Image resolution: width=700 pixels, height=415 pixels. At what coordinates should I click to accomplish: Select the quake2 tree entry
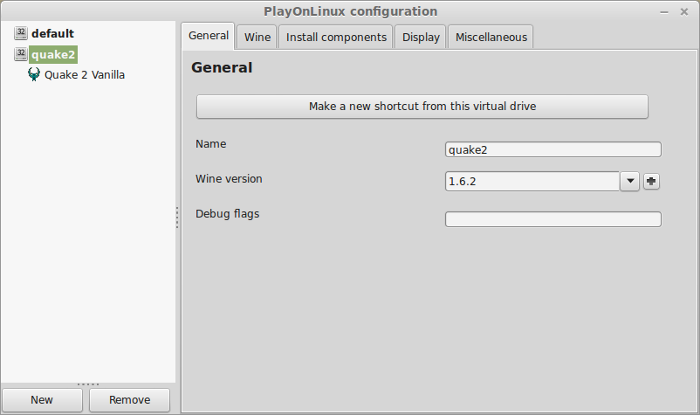tap(53, 54)
